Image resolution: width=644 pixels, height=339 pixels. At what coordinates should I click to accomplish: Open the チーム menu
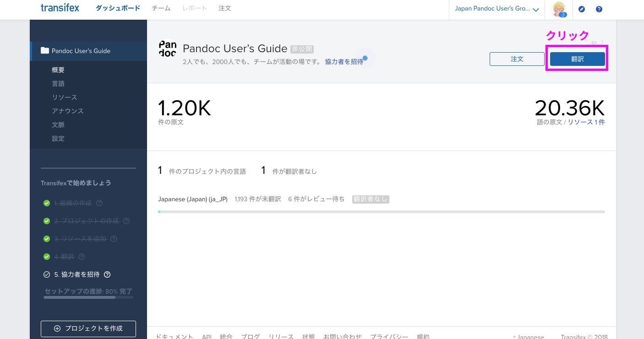161,8
